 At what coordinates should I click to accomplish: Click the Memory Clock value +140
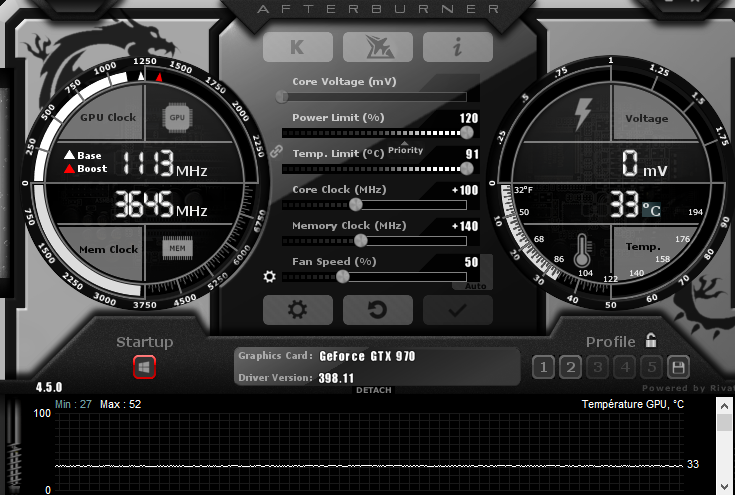pos(465,226)
